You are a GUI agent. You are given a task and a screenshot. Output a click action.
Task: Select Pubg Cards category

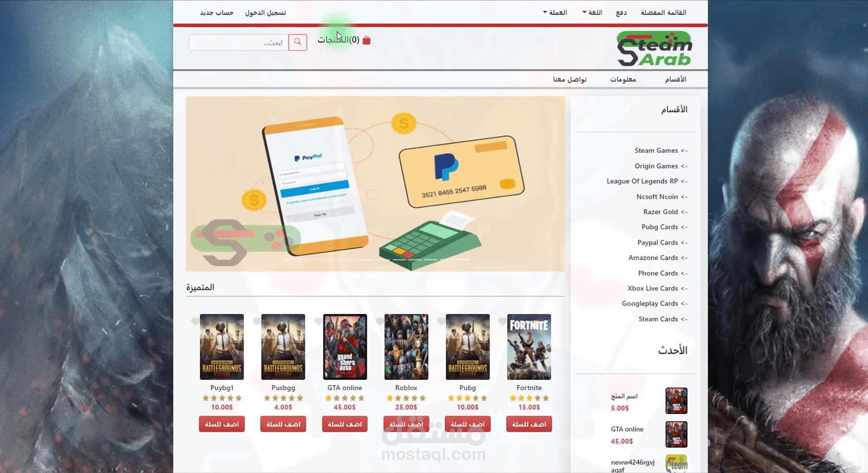click(x=665, y=227)
